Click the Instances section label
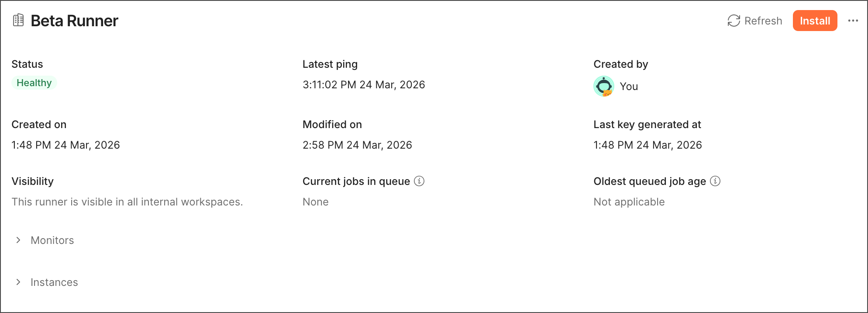This screenshot has width=868, height=313. tap(54, 282)
